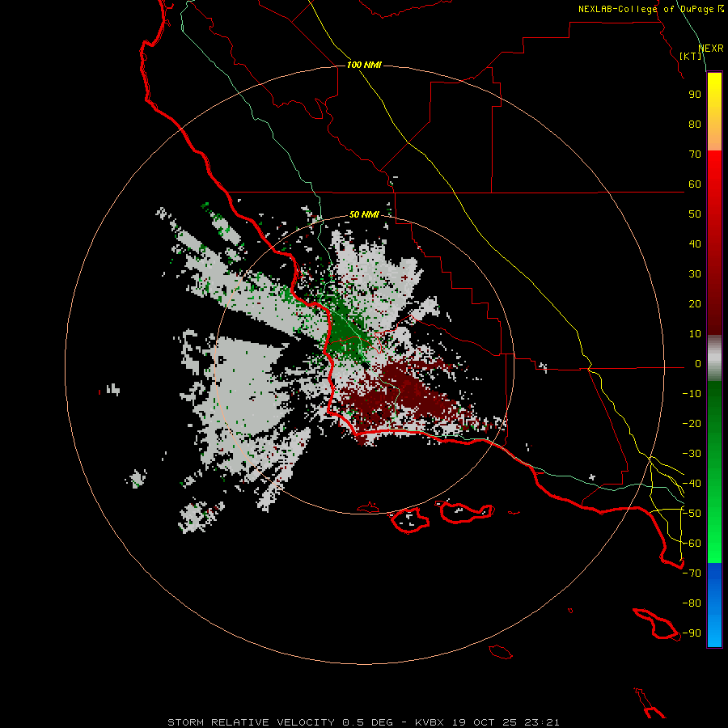This screenshot has width=728, height=728.
Task: Click the 19 OCT 25 date in caption
Action: click(x=485, y=722)
